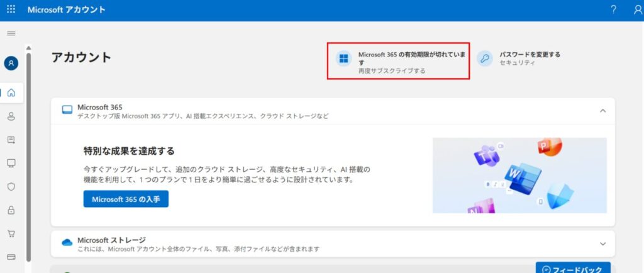Open the Payment options card sidebar icon
Image resolution: width=644 pixels, height=273 pixels.
11,257
